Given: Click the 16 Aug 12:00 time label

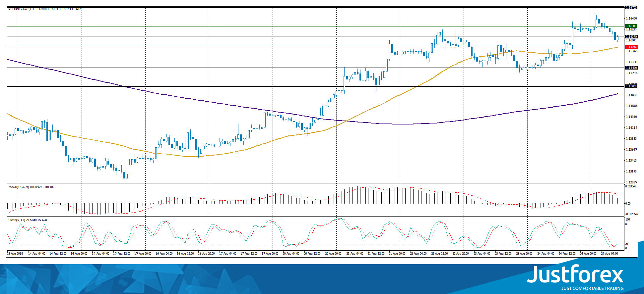Looking at the screenshot, I should pyautogui.click(x=185, y=254).
